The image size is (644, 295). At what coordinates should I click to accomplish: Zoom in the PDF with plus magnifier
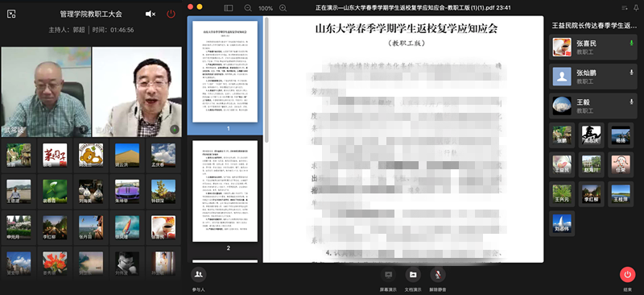(283, 8)
